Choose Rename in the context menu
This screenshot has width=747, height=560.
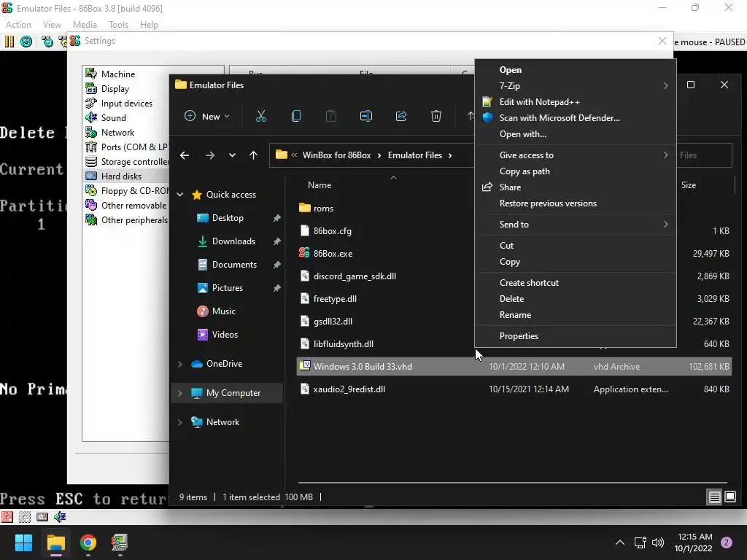click(576, 315)
